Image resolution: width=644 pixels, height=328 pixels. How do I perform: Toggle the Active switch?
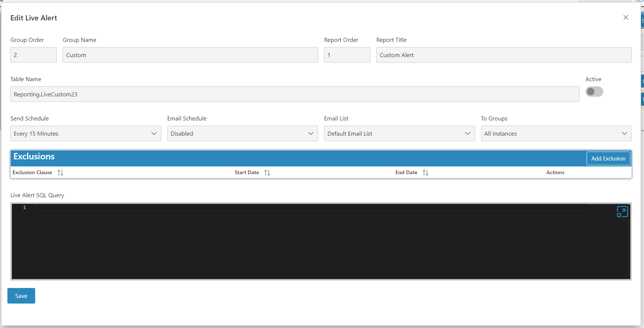[x=594, y=92]
